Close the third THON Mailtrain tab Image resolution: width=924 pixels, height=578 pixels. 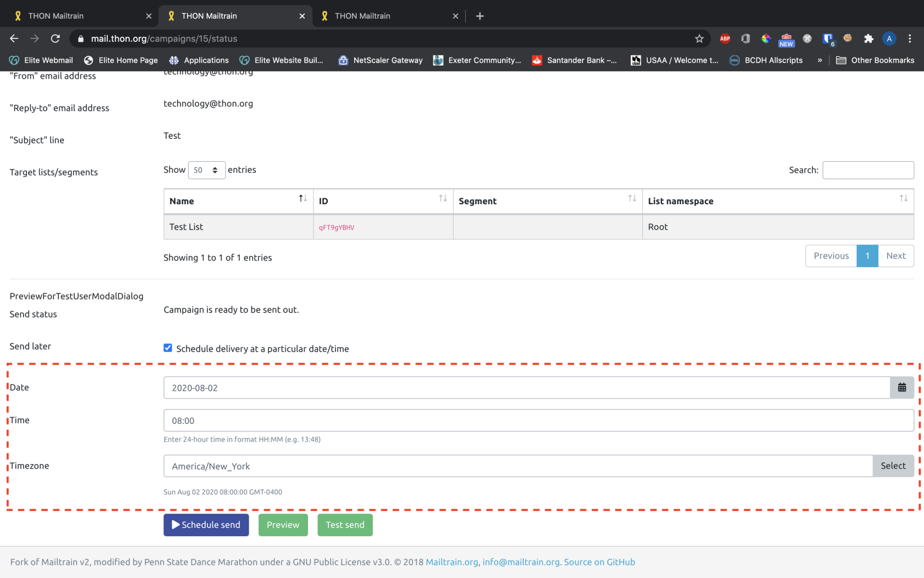click(455, 16)
